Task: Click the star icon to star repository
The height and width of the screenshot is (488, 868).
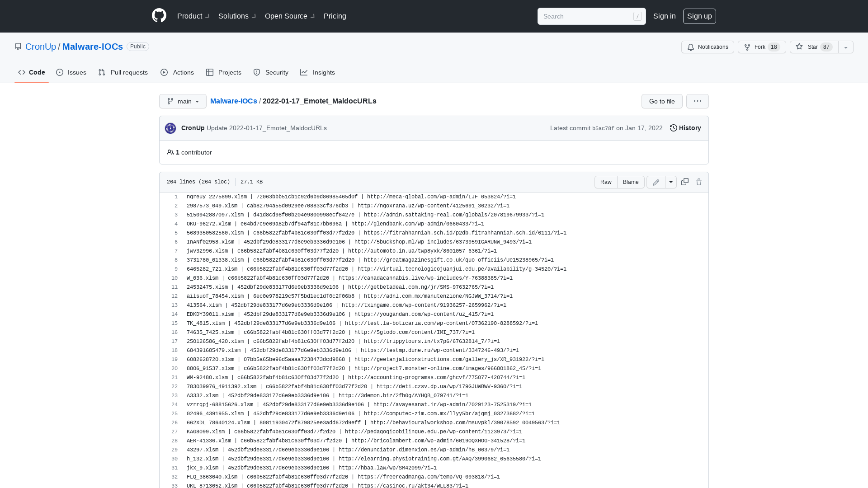Action: pos(799,47)
